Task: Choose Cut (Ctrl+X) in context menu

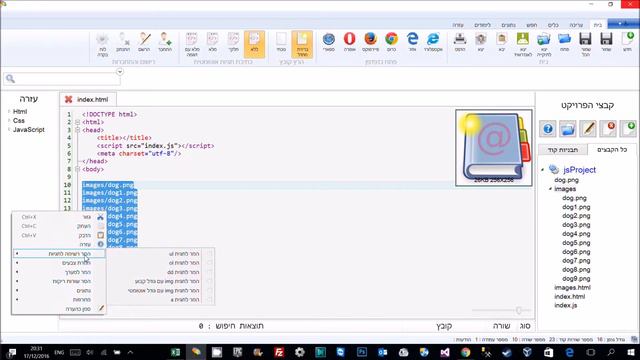Action: tap(59, 217)
